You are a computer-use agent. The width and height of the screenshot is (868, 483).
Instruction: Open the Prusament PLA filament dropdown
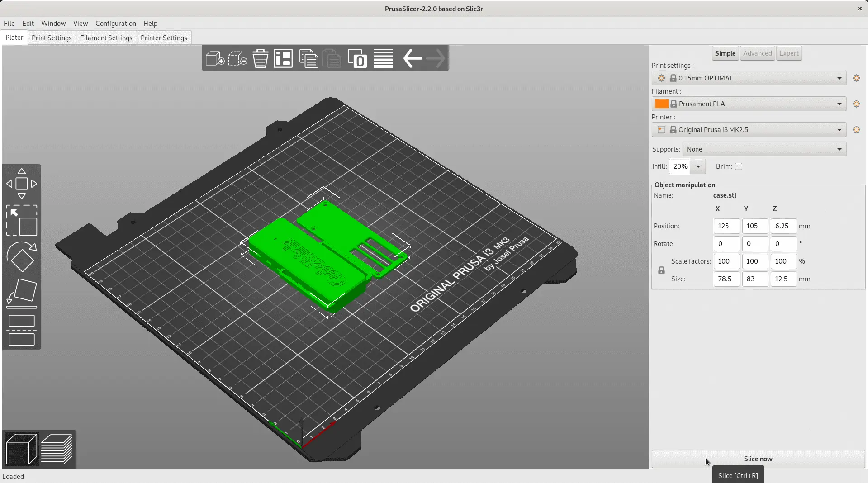749,104
